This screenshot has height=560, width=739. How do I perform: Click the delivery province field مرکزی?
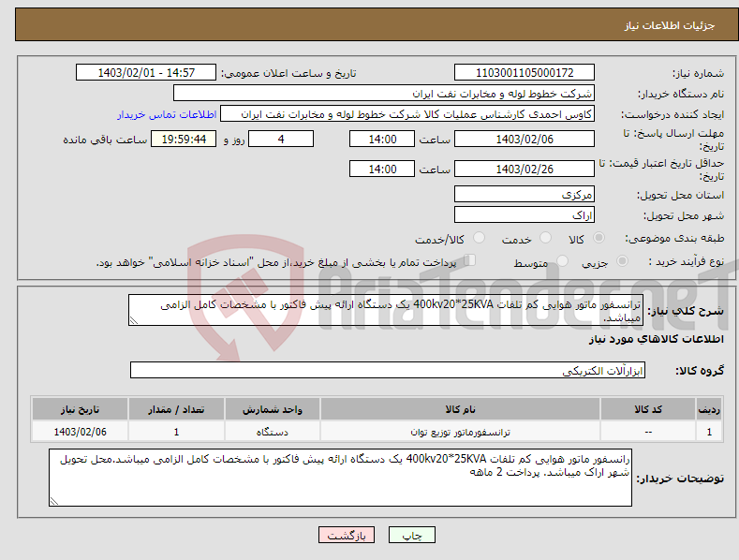click(x=525, y=194)
